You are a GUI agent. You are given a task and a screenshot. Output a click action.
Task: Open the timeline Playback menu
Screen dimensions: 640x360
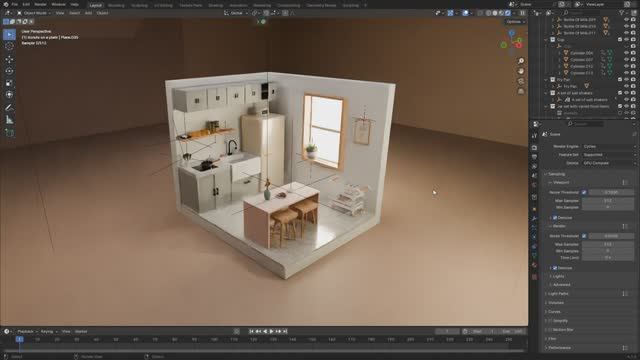(27, 331)
